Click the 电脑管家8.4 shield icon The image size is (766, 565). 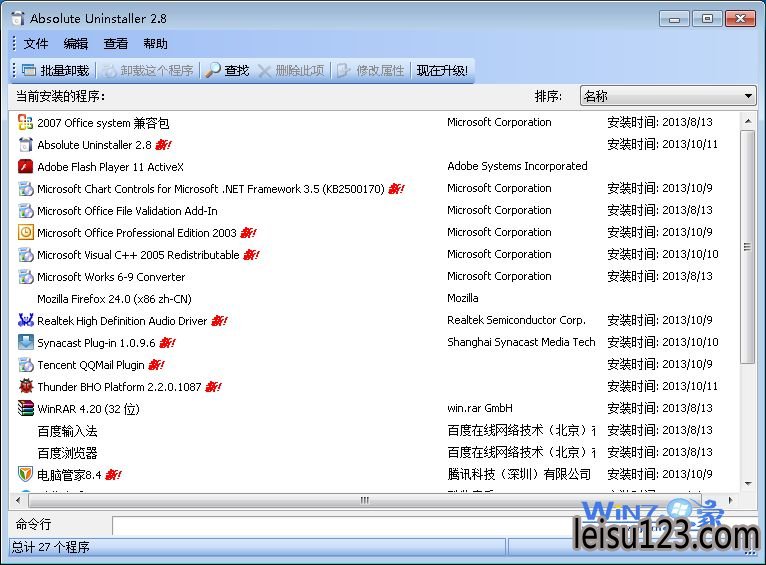click(x=25, y=474)
